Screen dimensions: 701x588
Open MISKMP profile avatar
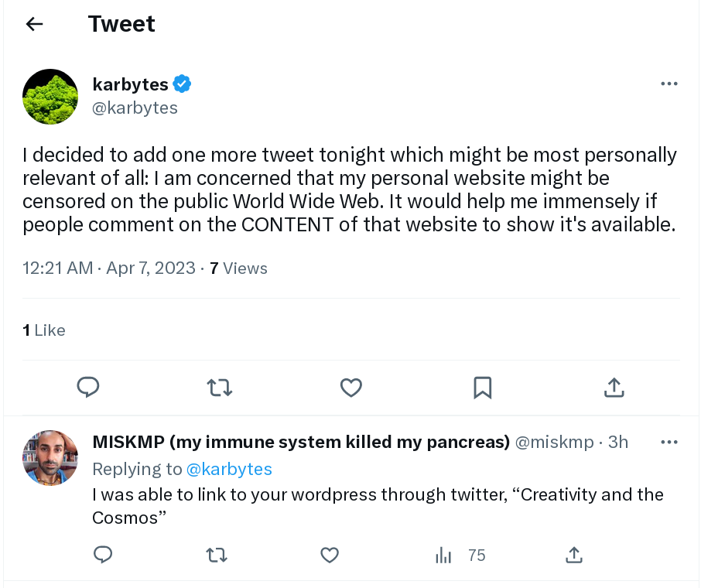point(50,458)
